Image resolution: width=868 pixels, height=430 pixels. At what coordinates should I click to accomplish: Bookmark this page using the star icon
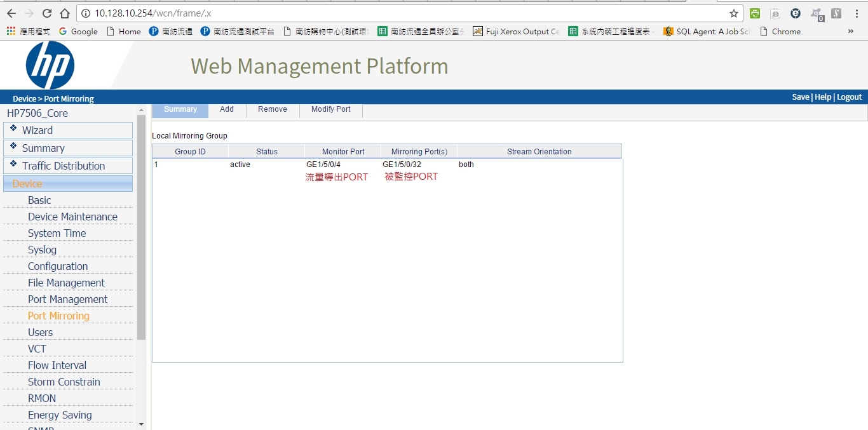click(x=734, y=13)
